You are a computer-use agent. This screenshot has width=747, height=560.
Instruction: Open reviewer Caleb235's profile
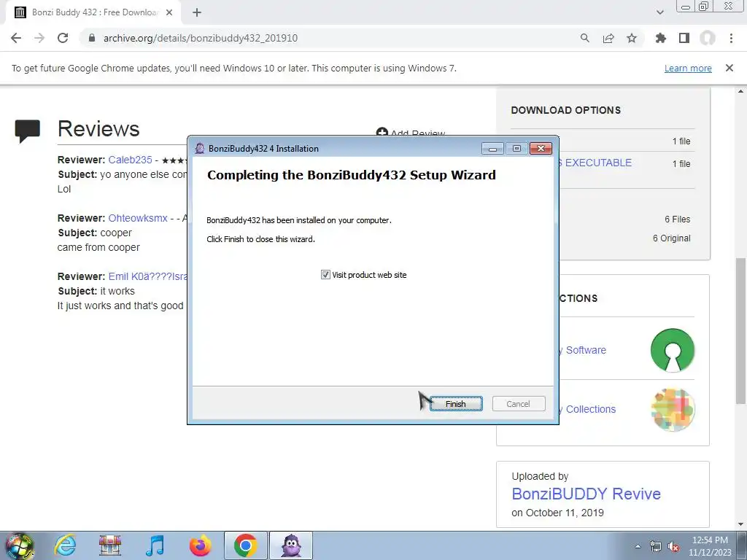coord(130,160)
